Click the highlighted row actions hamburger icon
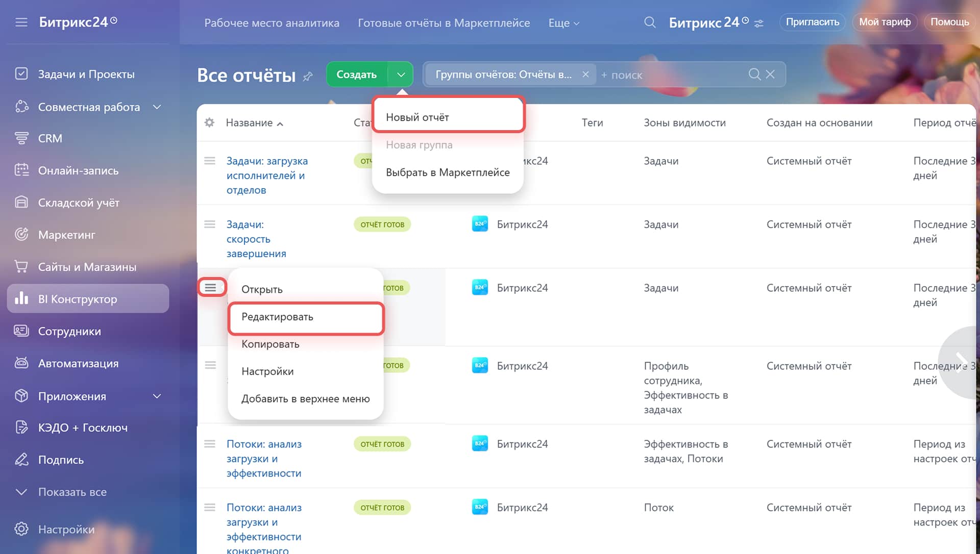980x554 pixels. pos(210,288)
